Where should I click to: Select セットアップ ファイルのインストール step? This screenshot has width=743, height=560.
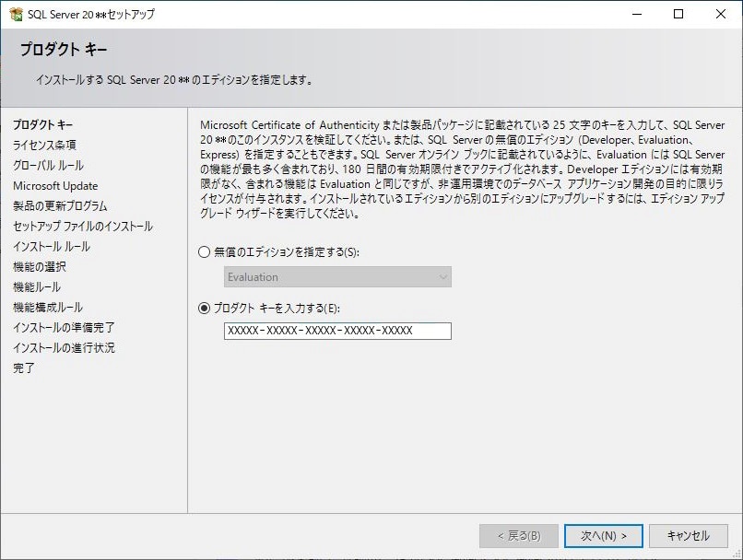pyautogui.click(x=83, y=227)
